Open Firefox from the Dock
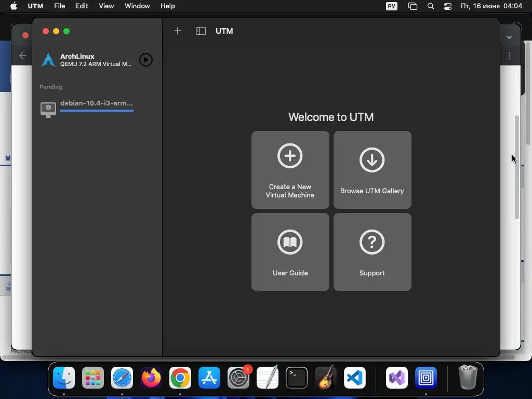The height and width of the screenshot is (399, 532). 151,378
